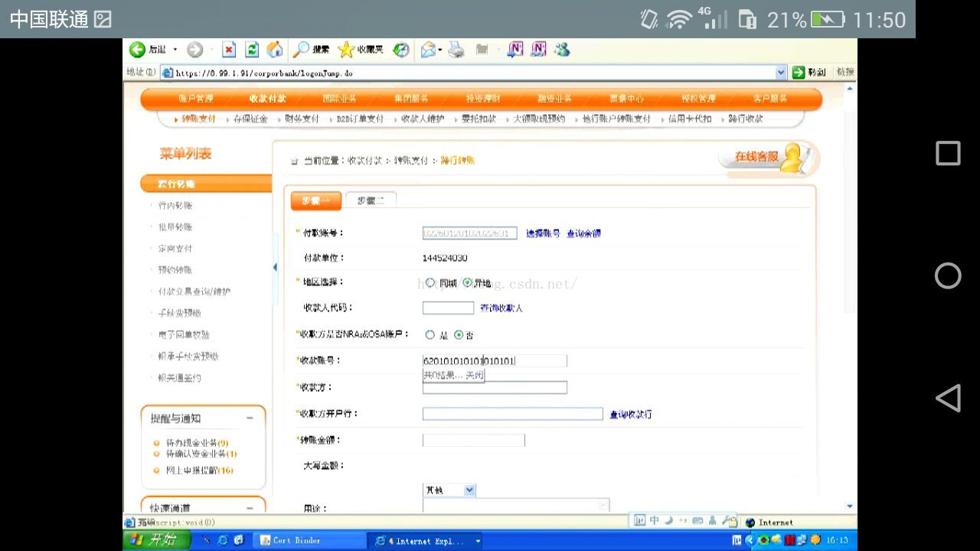Open the 转账支付 submenu item
Image resolution: width=980 pixels, height=551 pixels.
(198, 119)
